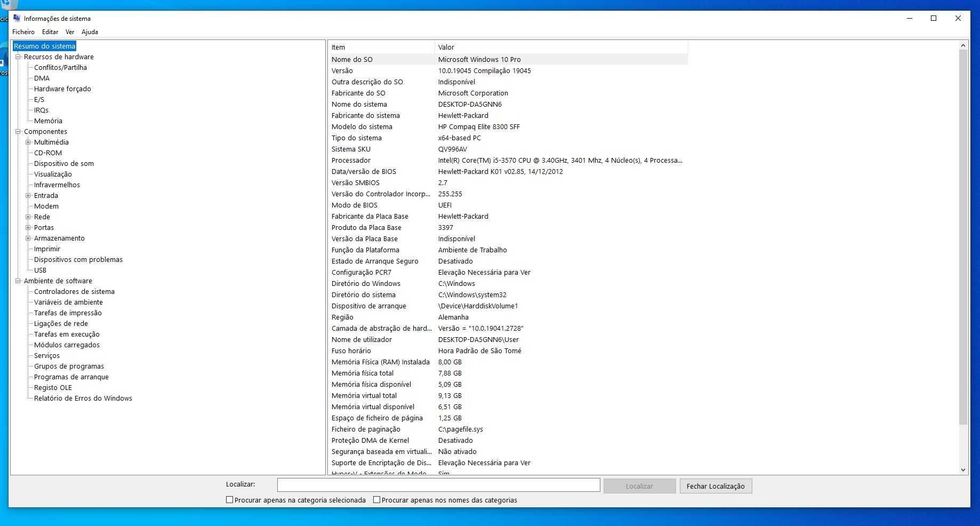Open the Editar menu

[x=50, y=32]
